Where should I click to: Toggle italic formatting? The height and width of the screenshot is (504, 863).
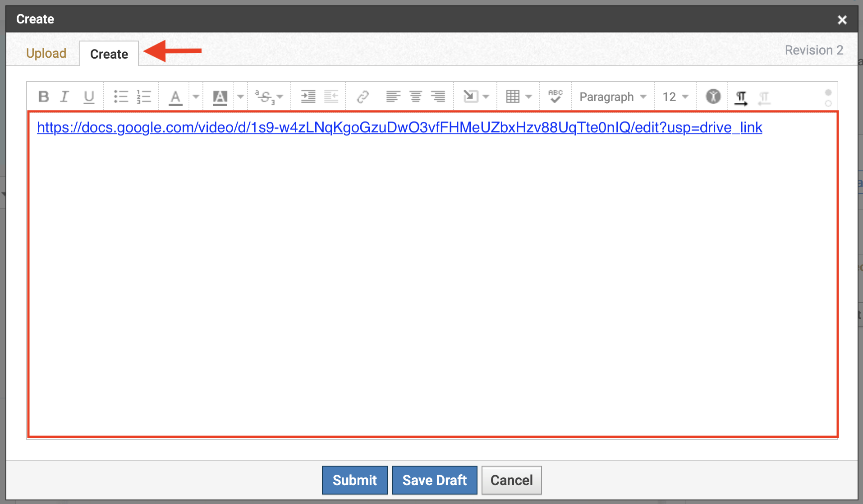[65, 96]
